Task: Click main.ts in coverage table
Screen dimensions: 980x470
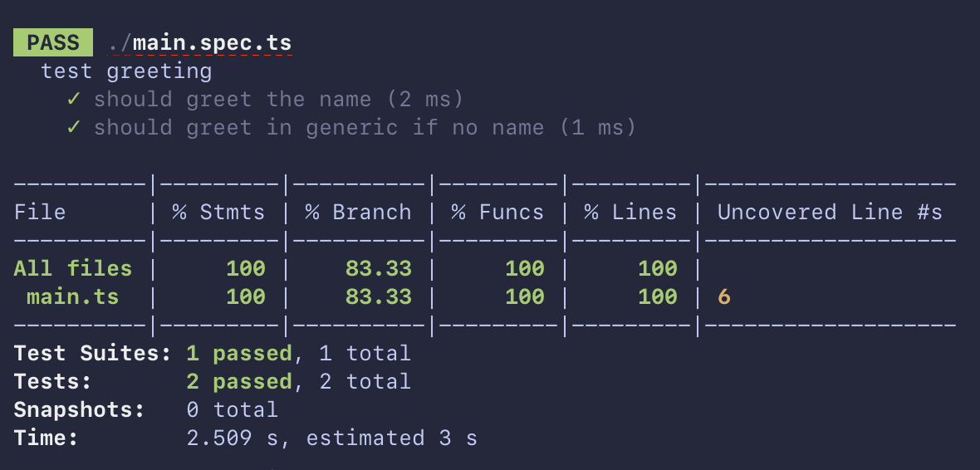Action: [73, 296]
